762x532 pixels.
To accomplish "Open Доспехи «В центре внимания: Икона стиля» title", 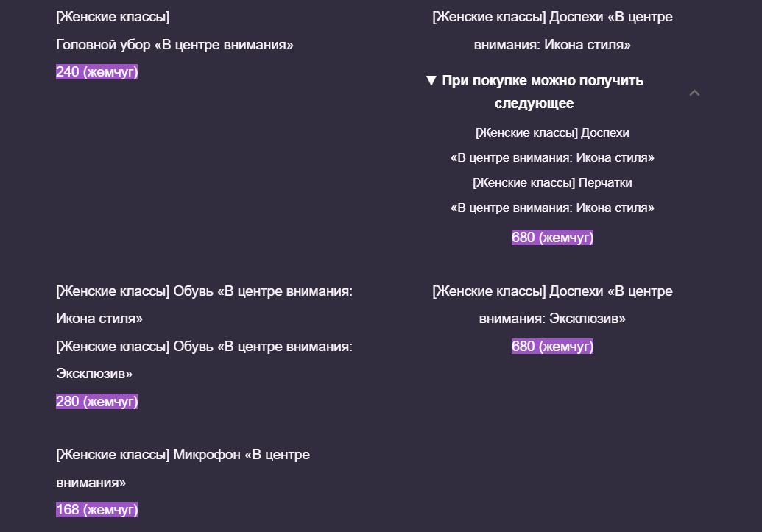I will (552, 31).
